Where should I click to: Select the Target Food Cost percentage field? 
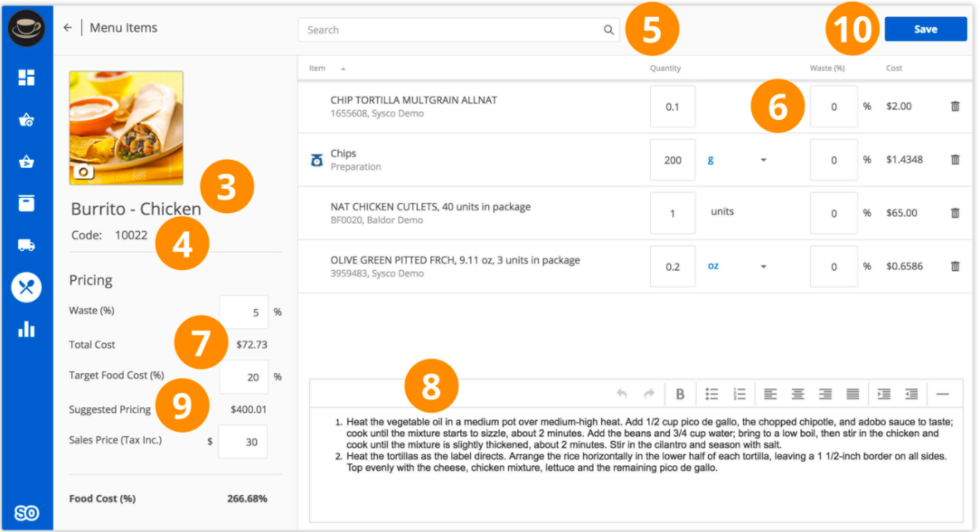[x=243, y=377]
